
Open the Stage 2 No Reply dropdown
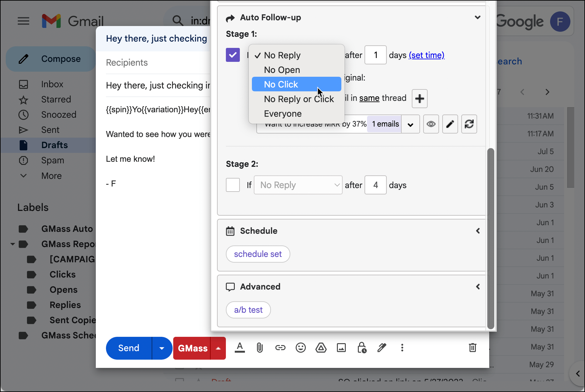(x=298, y=185)
